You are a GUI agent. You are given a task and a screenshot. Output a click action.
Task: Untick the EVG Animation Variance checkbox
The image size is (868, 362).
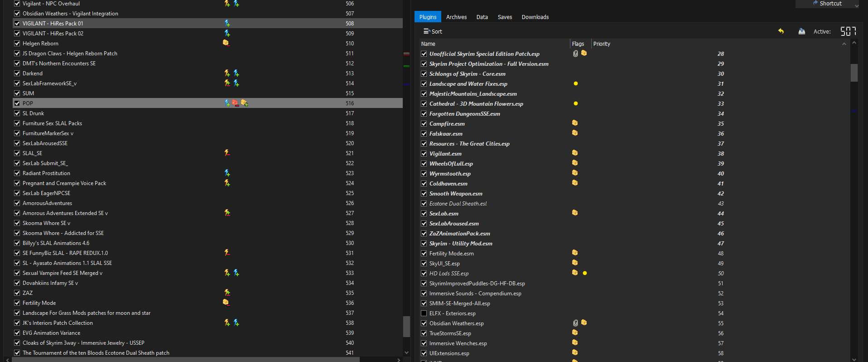pos(17,333)
